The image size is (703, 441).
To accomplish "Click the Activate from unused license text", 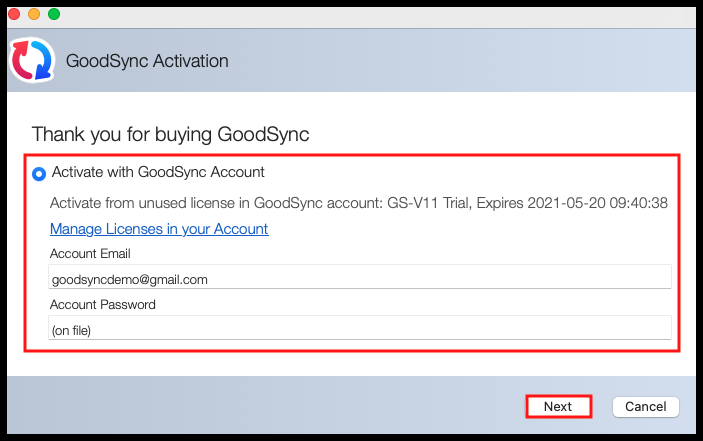I will (150, 202).
